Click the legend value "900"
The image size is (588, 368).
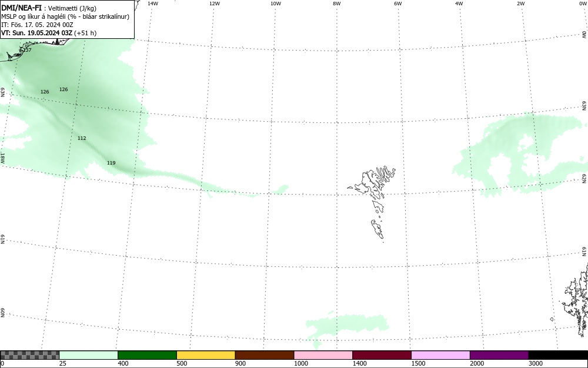[240, 363]
